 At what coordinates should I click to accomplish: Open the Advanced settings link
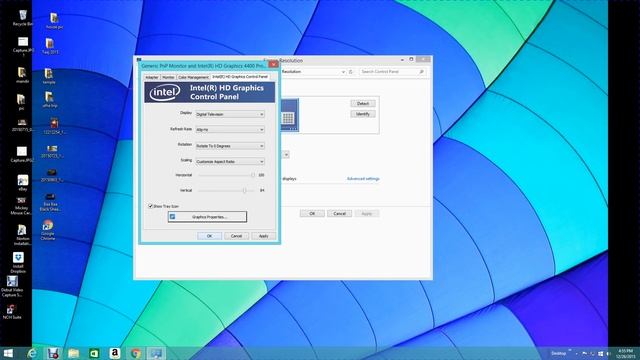click(363, 179)
